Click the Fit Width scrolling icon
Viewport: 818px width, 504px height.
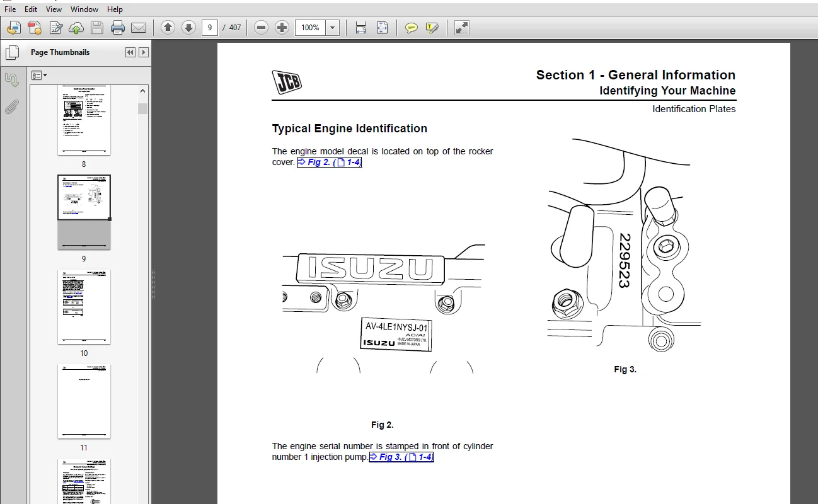click(x=361, y=28)
